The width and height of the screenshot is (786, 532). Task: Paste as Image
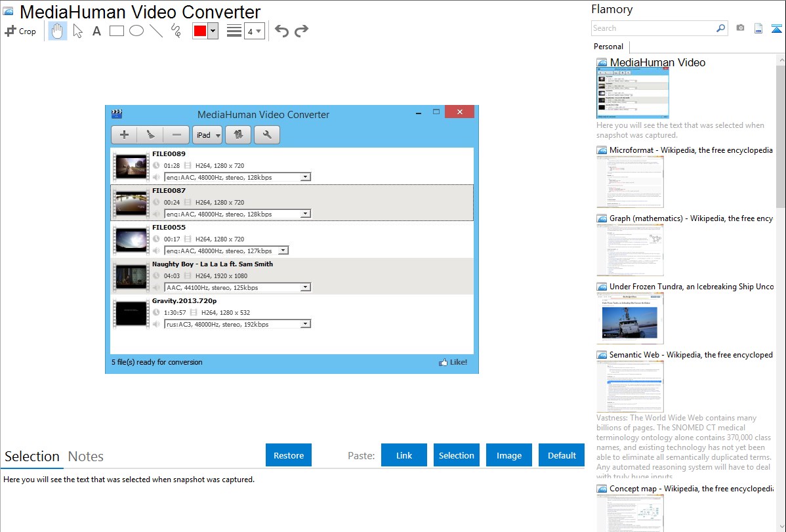point(509,455)
